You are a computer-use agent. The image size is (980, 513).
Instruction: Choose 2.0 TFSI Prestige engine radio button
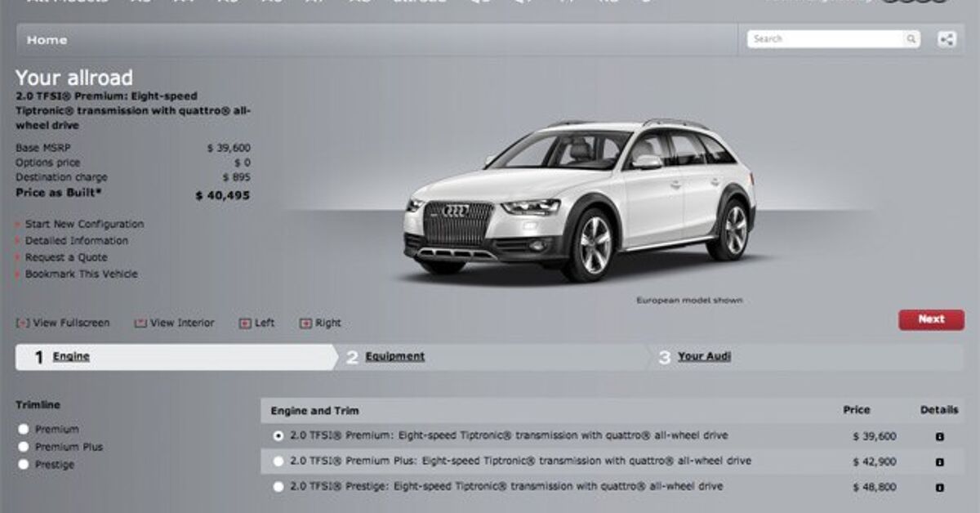click(278, 487)
